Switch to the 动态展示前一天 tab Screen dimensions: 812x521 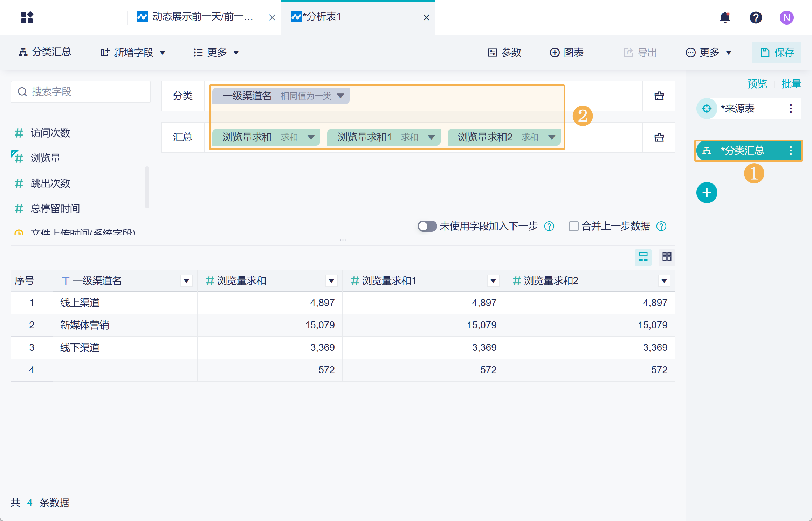click(x=202, y=17)
